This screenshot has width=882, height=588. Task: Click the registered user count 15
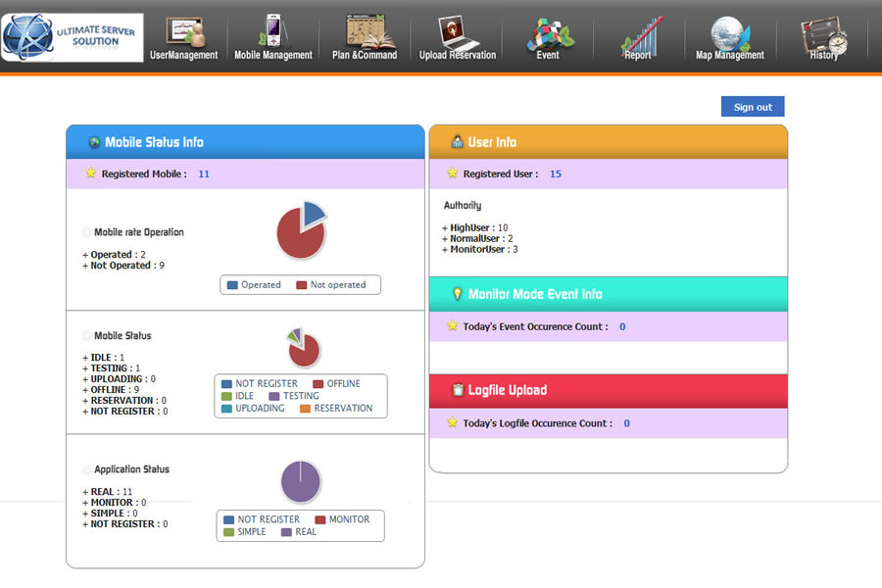click(556, 173)
